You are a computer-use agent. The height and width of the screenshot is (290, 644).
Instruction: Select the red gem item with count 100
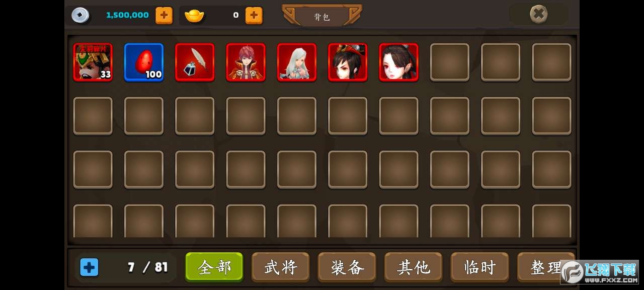point(144,62)
